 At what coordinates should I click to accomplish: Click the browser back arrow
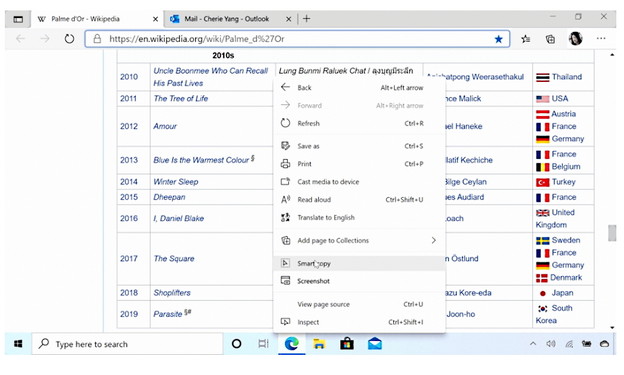coord(20,39)
